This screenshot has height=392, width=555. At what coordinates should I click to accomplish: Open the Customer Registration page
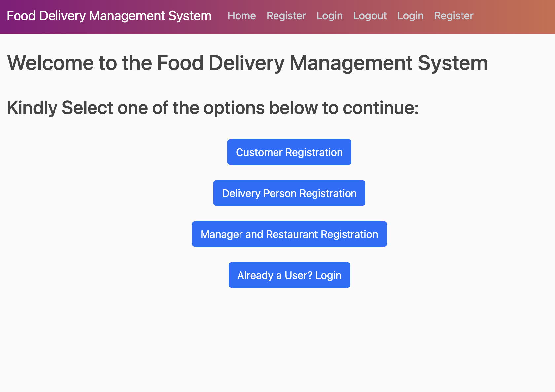click(289, 152)
